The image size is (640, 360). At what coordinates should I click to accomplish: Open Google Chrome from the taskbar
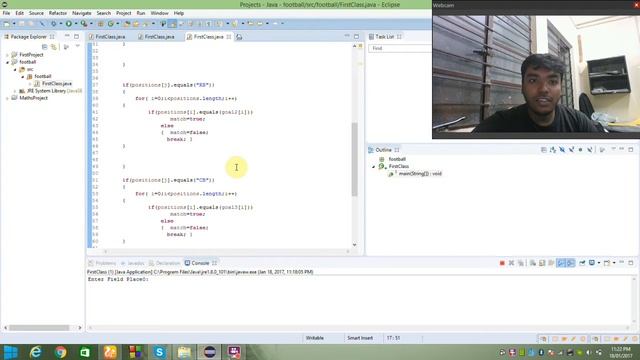pos(61,352)
